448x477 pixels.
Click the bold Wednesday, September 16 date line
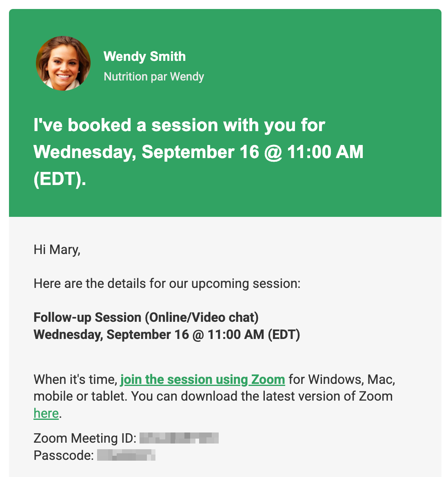pyautogui.click(x=167, y=334)
